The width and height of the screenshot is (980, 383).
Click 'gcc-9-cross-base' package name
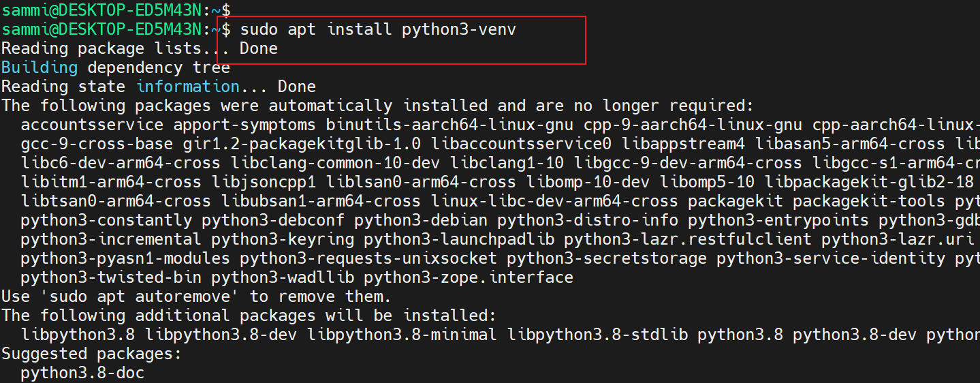tap(97, 144)
